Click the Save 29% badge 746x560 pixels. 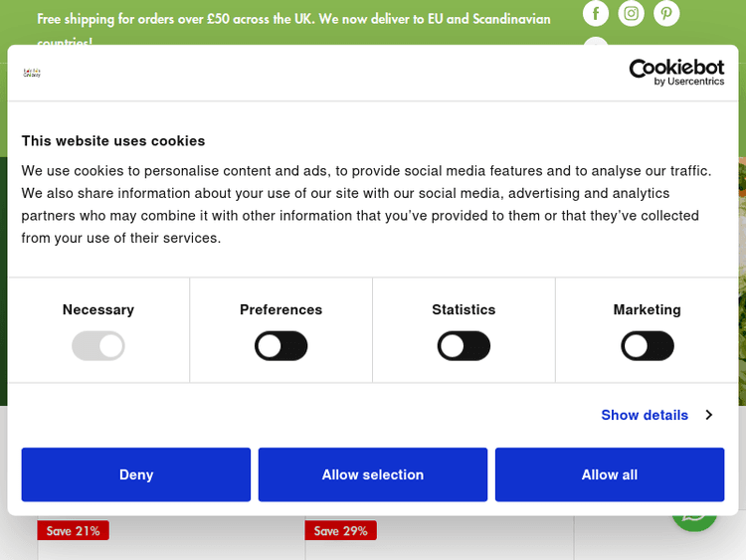(341, 531)
